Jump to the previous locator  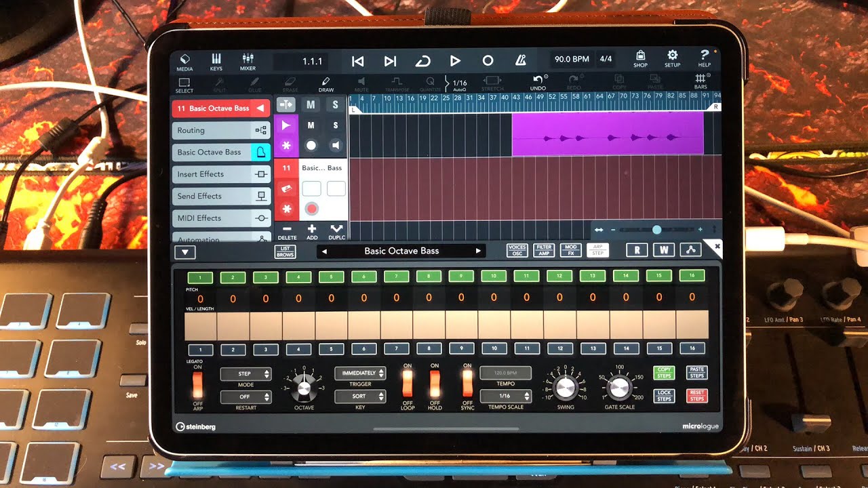(x=357, y=61)
